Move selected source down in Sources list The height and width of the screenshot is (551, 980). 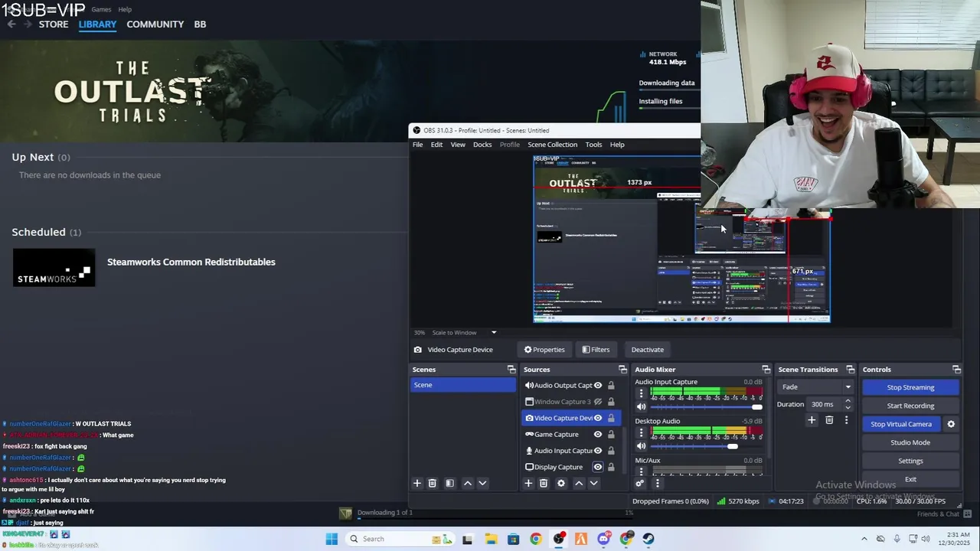click(x=593, y=483)
